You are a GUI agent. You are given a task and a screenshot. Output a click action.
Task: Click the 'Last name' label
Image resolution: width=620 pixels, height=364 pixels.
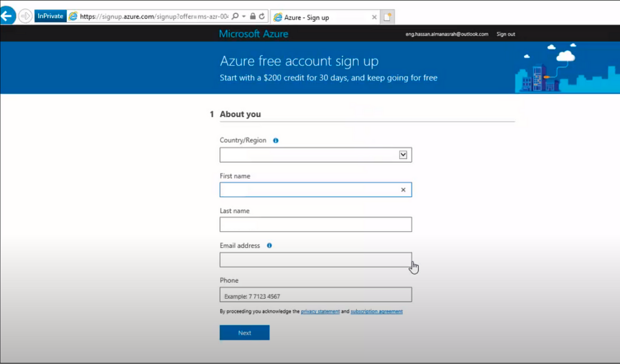coord(234,211)
